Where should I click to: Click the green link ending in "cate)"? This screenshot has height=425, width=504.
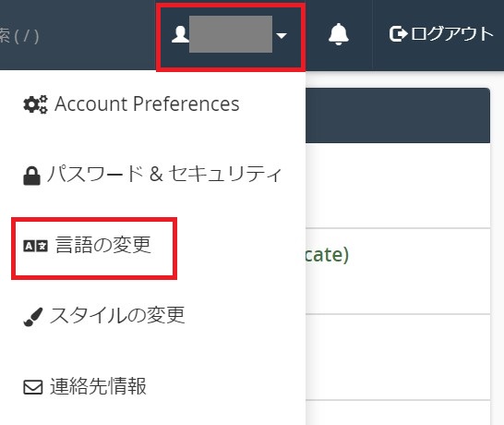pyautogui.click(x=327, y=255)
